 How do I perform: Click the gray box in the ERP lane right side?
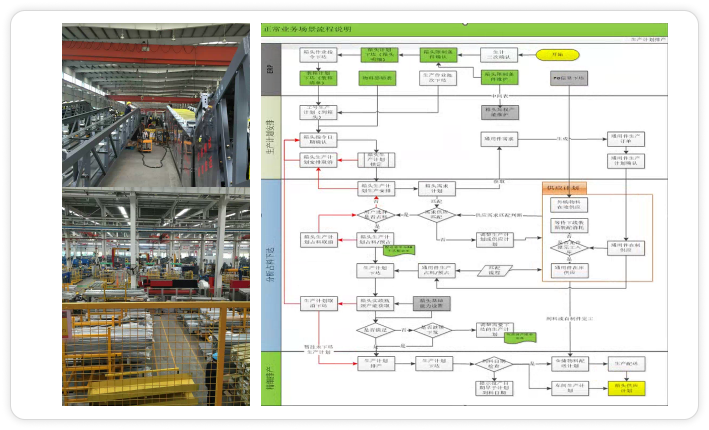(x=568, y=77)
